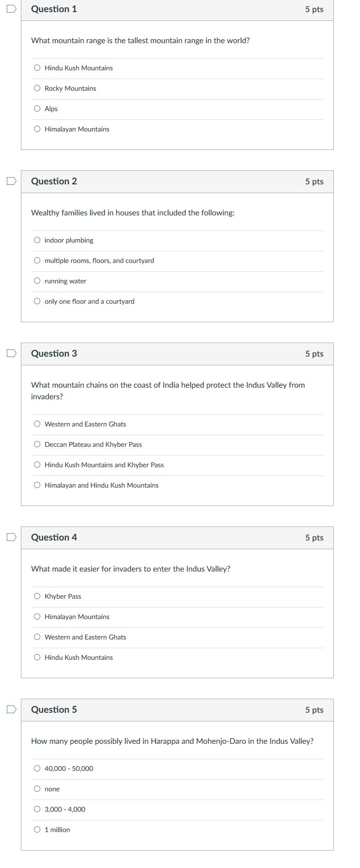Choose the indoor plumbing answer
Screen dimensions: 360x868
(37, 240)
